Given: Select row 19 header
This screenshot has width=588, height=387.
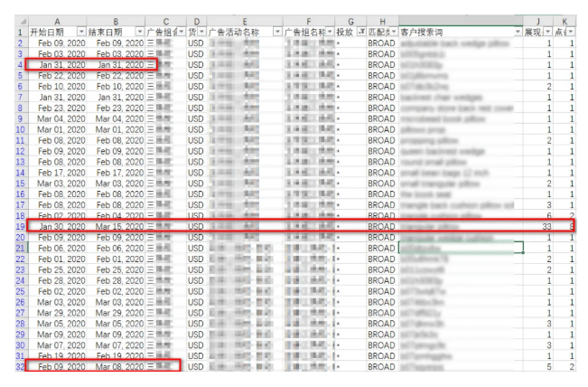Looking at the screenshot, I should click(x=13, y=225).
